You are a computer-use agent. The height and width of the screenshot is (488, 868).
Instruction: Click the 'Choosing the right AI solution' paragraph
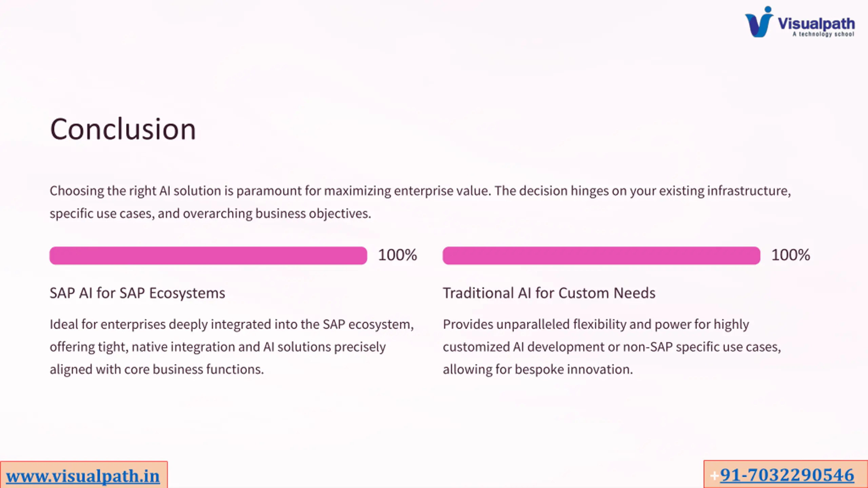point(420,202)
